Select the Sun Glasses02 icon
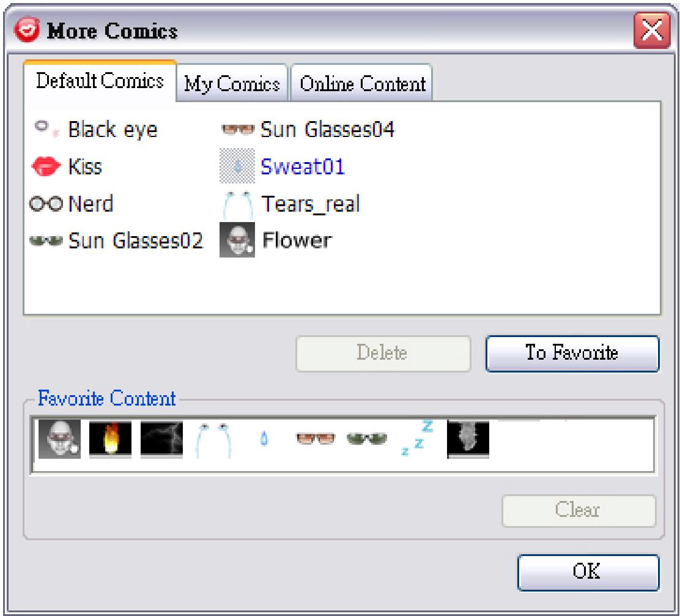This screenshot has height=616, width=680. pos(46,240)
